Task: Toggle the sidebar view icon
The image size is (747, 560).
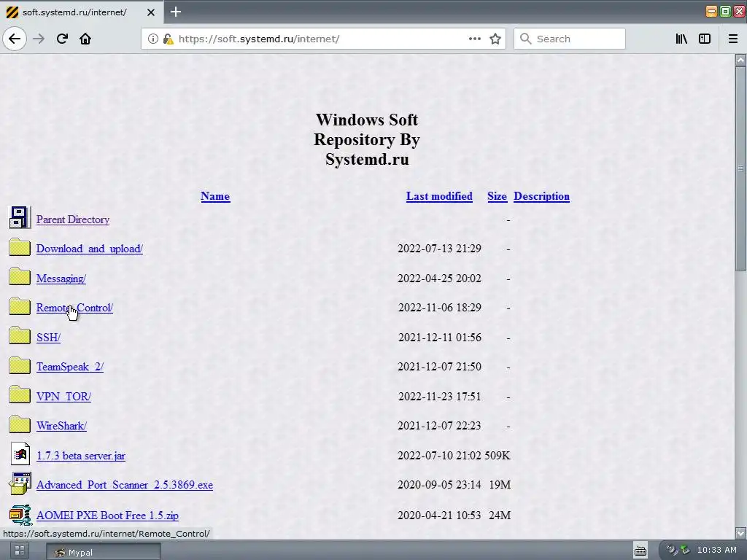Action: 705,39
